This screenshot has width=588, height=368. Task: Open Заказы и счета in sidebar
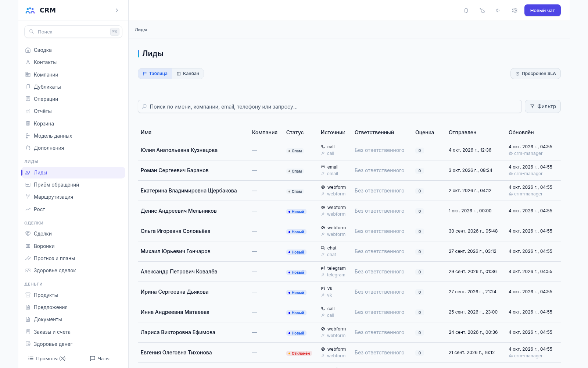73,332
